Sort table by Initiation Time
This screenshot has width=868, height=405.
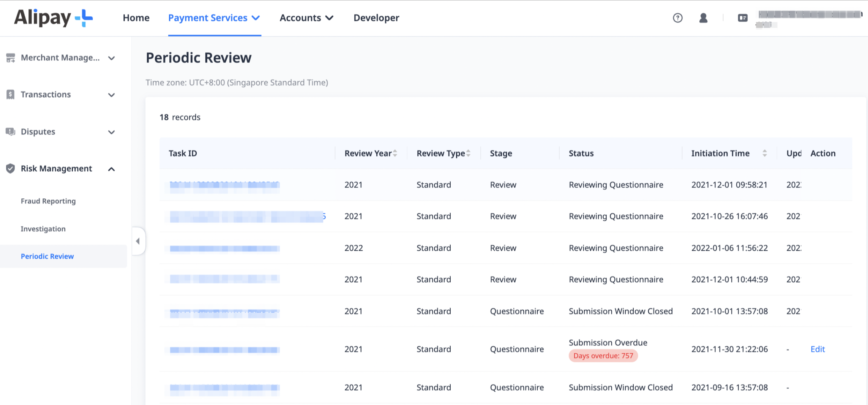[x=765, y=153]
